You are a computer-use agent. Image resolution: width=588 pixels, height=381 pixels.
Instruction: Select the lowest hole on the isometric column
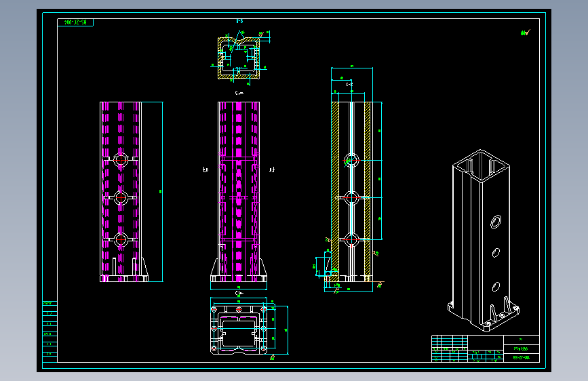496,287
